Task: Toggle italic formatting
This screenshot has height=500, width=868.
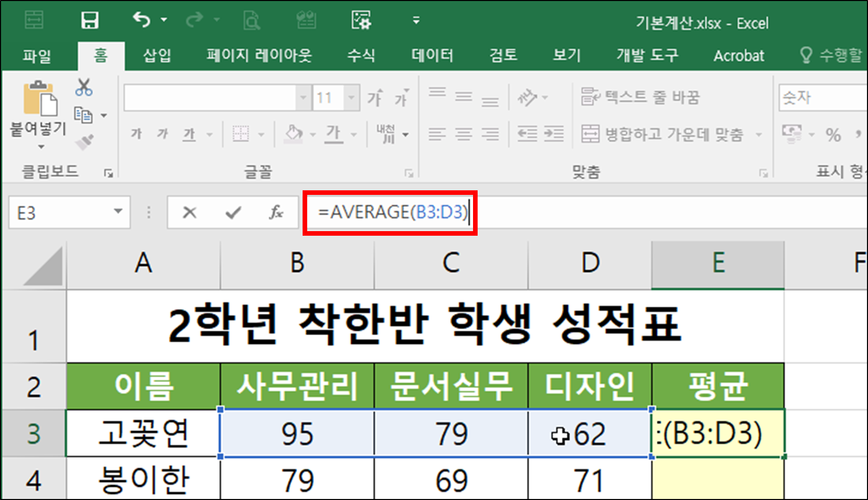Action: (162, 134)
